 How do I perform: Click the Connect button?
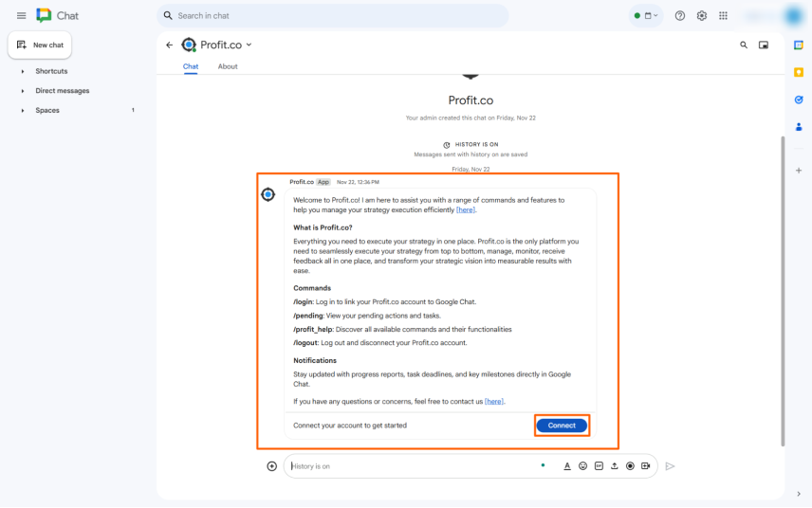562,426
